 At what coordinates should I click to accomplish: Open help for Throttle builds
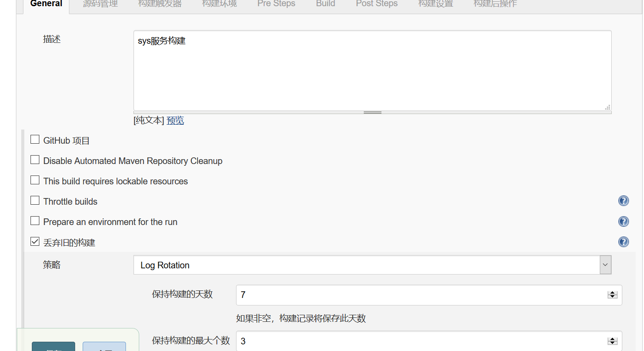point(623,201)
